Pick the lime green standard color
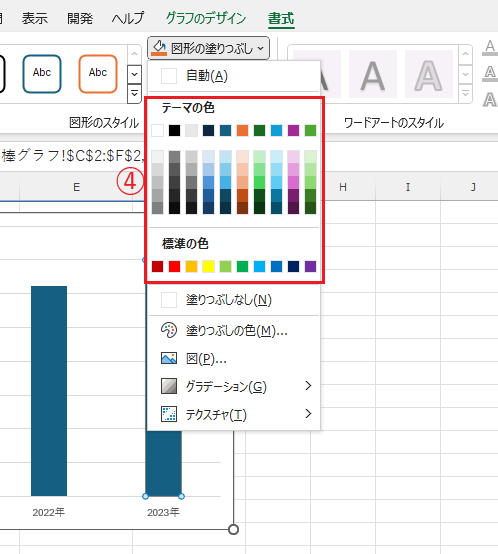The width and height of the screenshot is (498, 554). tap(225, 266)
